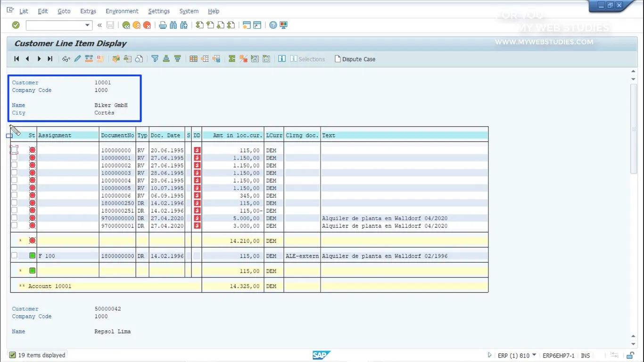Click the red Cancel icon
Screen dimensions: 644x362
(x=147, y=25)
